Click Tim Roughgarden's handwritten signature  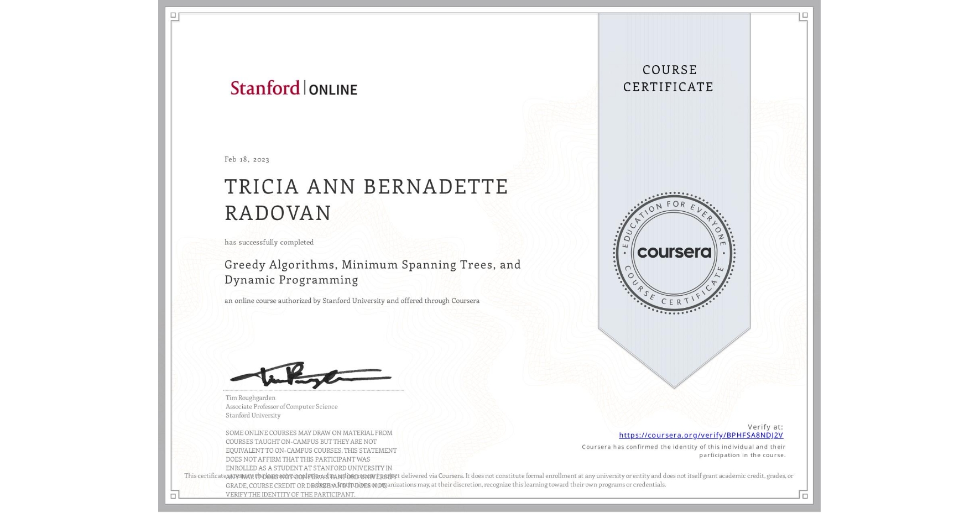(x=311, y=376)
